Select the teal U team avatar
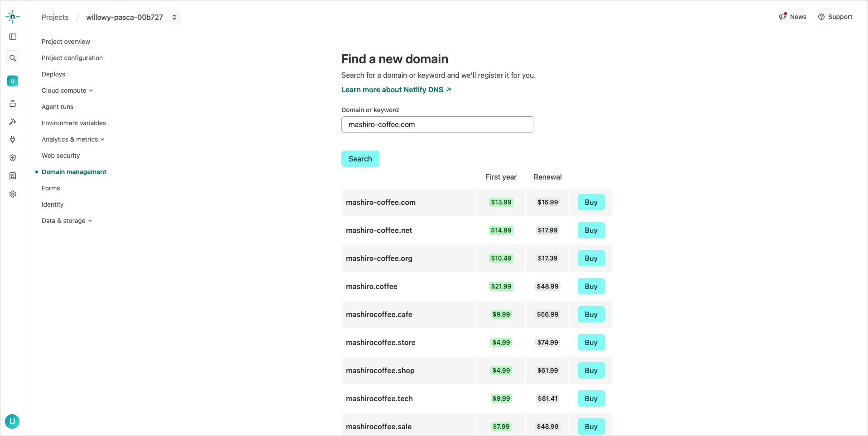 (x=13, y=81)
